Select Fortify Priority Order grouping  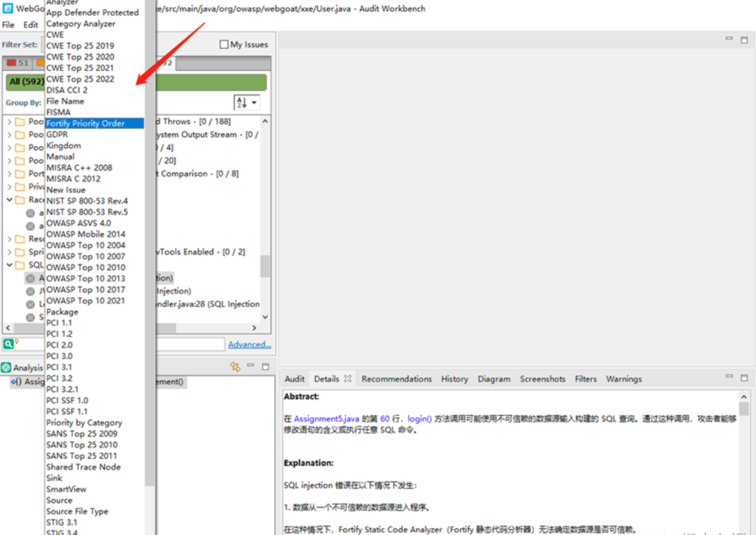tap(95, 123)
